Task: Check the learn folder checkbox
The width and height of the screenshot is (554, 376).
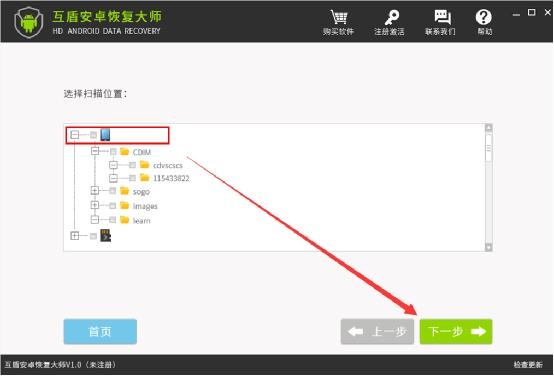Action: 113,220
